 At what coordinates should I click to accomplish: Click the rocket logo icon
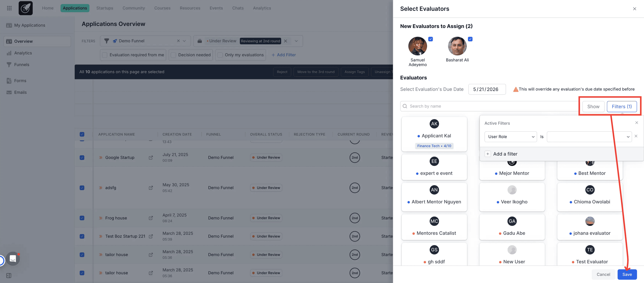click(26, 8)
